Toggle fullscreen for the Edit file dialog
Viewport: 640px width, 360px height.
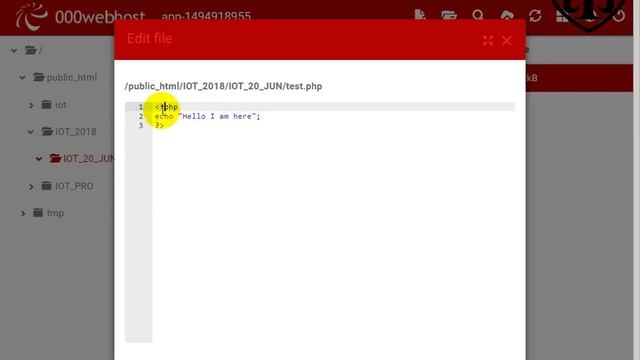pyautogui.click(x=488, y=40)
